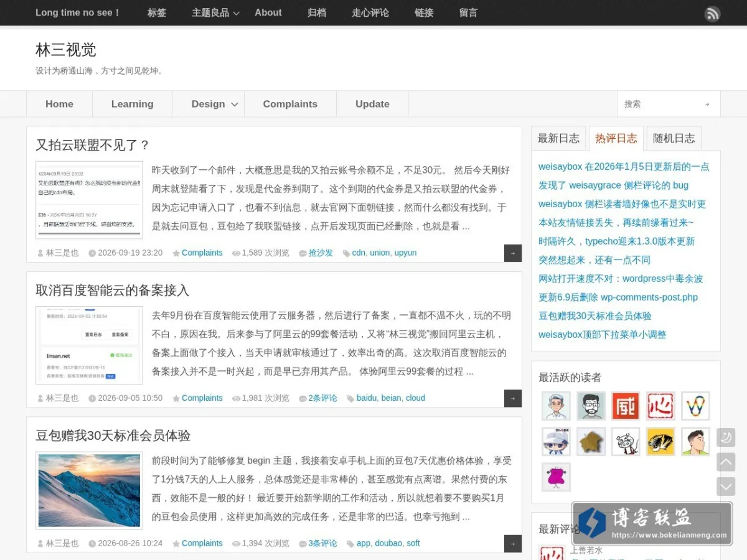Open 留言 in top menu
The image size is (747, 560).
(469, 12)
